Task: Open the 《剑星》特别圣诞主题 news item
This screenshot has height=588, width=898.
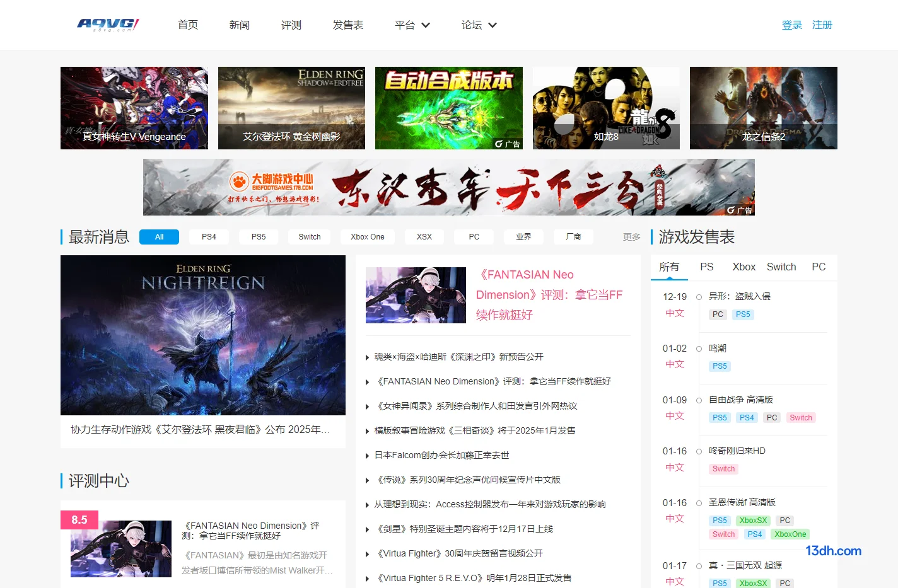Action: pyautogui.click(x=464, y=529)
